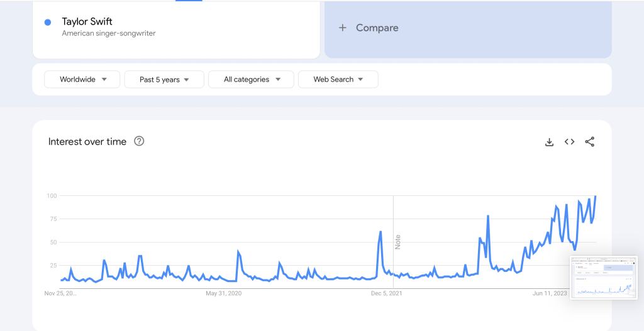Open the All categories dropdown
644x331 pixels.
click(x=251, y=80)
